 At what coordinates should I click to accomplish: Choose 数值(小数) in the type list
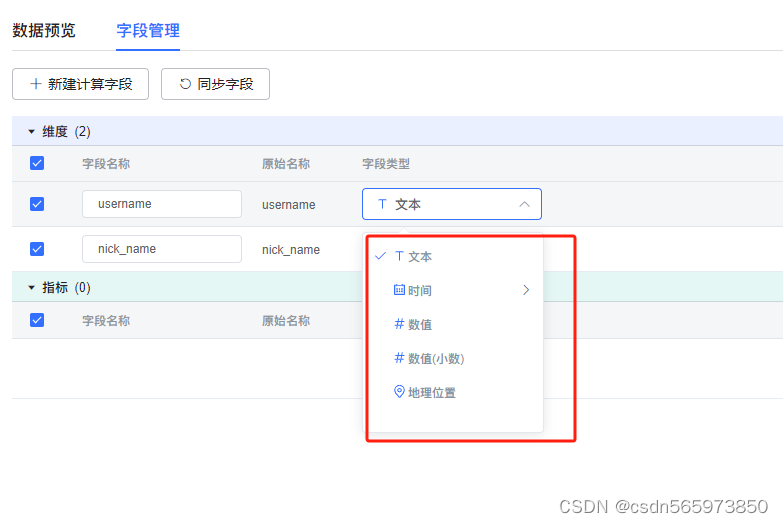[453, 358]
